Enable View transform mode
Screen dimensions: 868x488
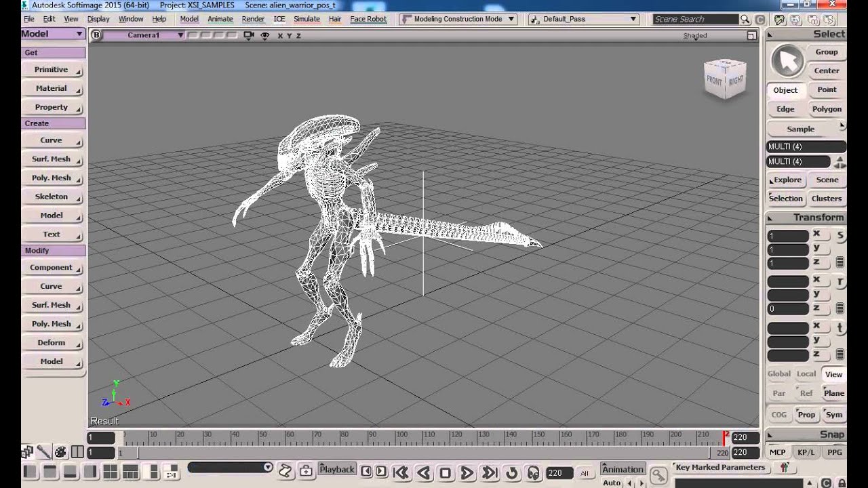coord(833,374)
